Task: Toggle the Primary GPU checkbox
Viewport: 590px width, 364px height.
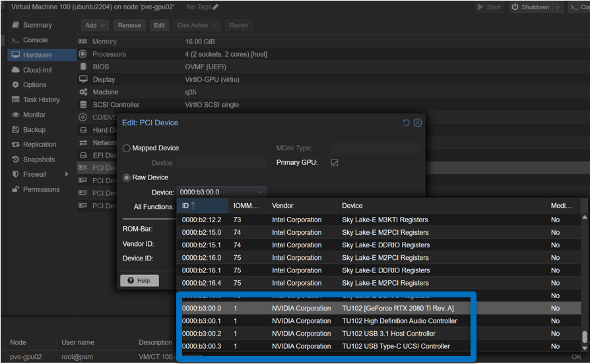Action: pos(335,163)
